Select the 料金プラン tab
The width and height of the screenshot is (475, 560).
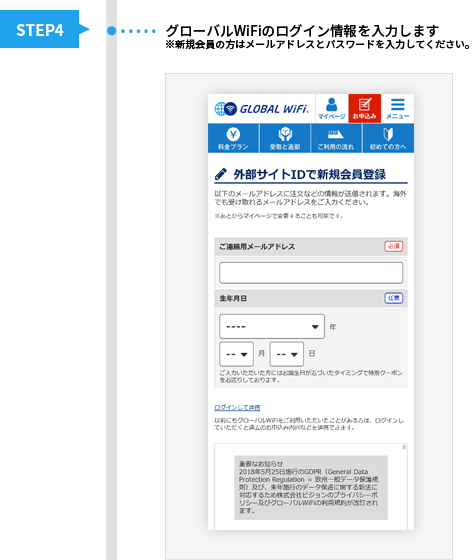coord(233,139)
